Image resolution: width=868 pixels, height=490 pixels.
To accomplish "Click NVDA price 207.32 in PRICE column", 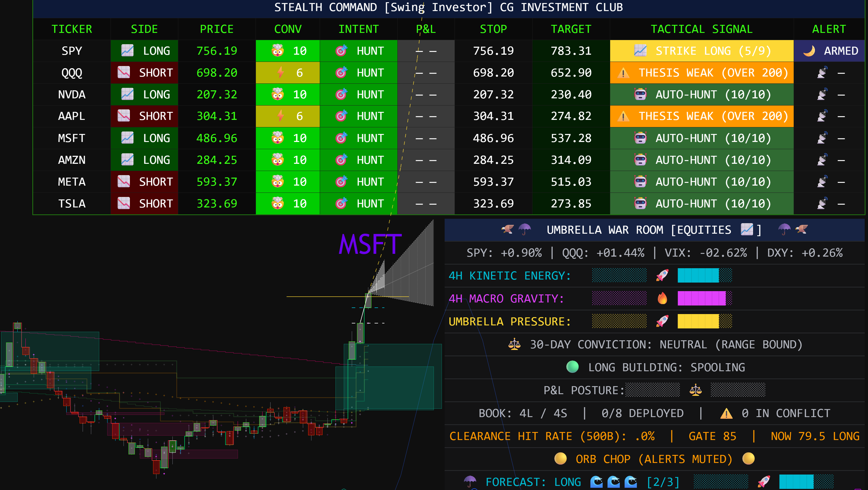I will [217, 94].
